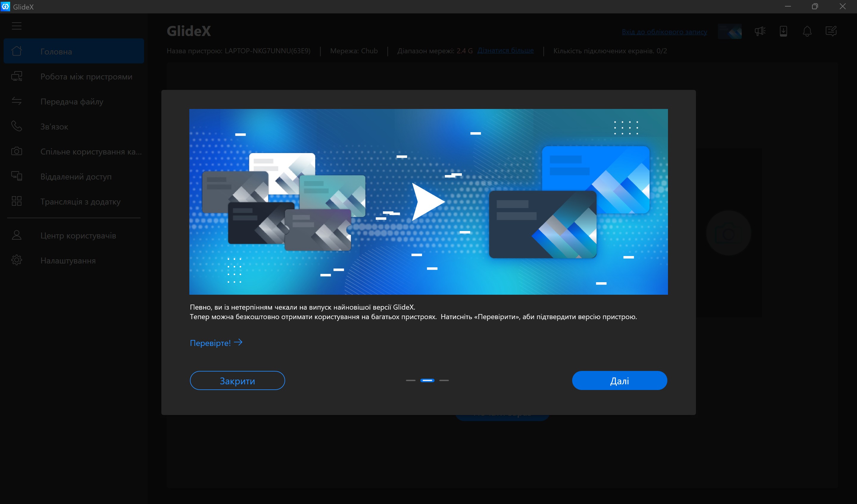Select the third page indicator dash
Image resolution: width=857 pixels, height=504 pixels.
[444, 380]
